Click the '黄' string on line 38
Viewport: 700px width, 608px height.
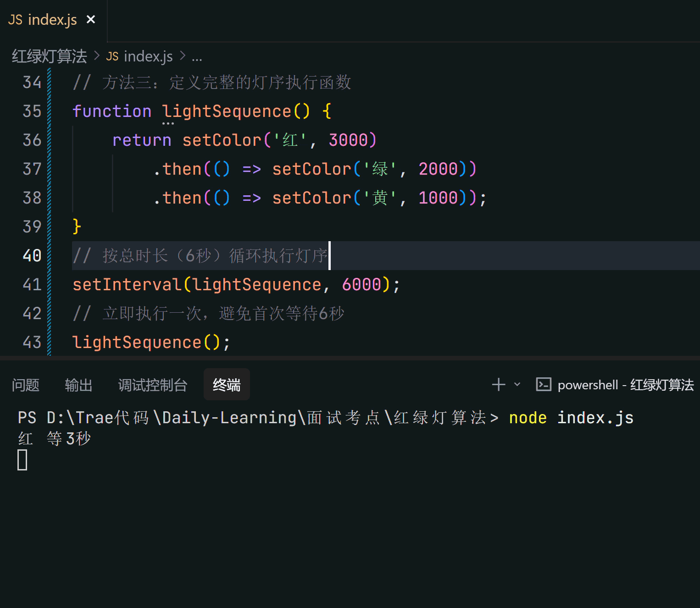[x=380, y=198]
